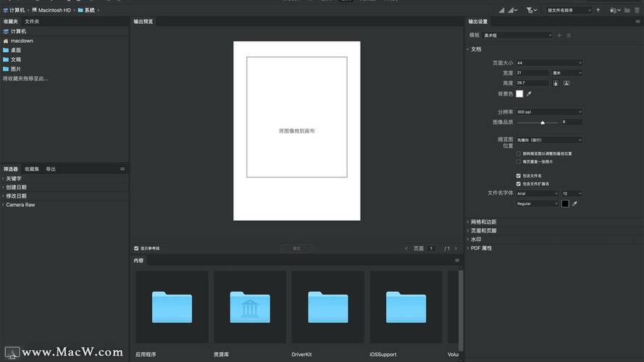The width and height of the screenshot is (644, 362).
Task: Open the Arial font dropdown
Action: tap(538, 193)
